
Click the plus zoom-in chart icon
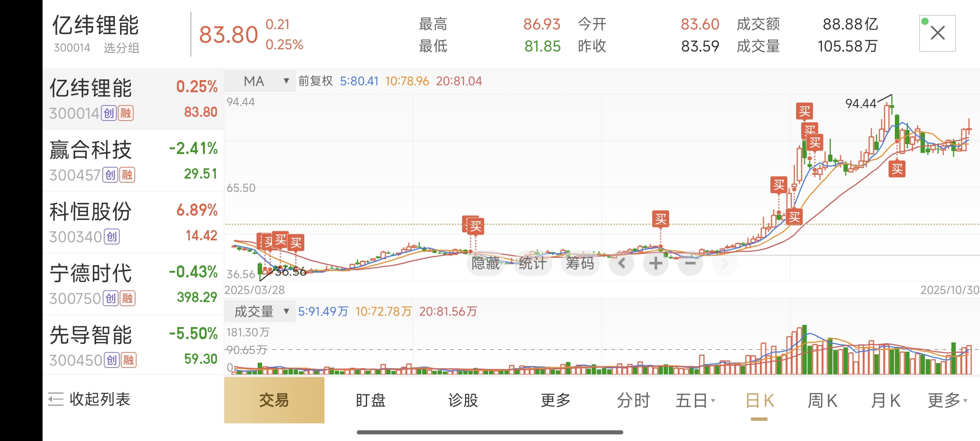click(x=655, y=263)
